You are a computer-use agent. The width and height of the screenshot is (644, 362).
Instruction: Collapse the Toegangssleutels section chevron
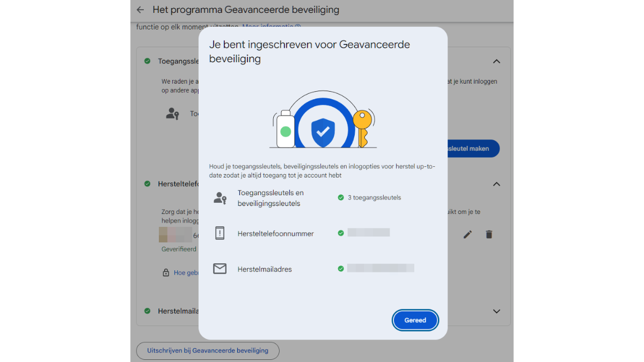coord(496,61)
